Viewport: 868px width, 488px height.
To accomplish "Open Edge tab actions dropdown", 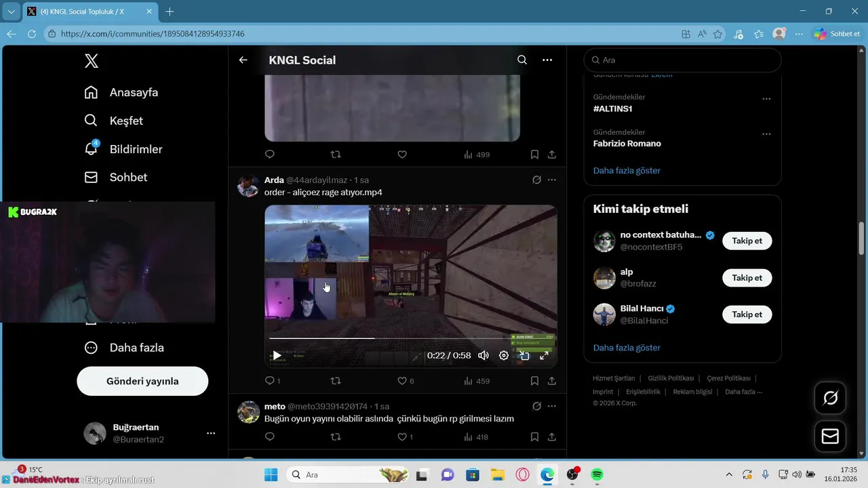I will [x=11, y=12].
